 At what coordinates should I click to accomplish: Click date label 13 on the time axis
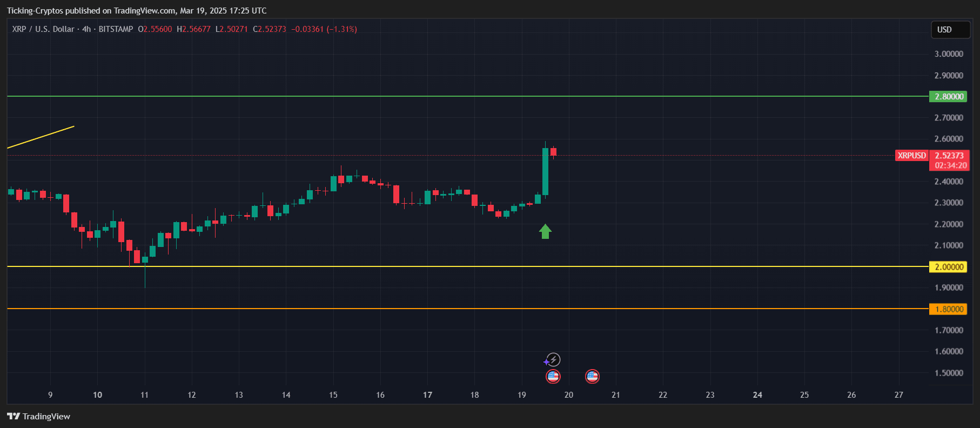point(239,395)
